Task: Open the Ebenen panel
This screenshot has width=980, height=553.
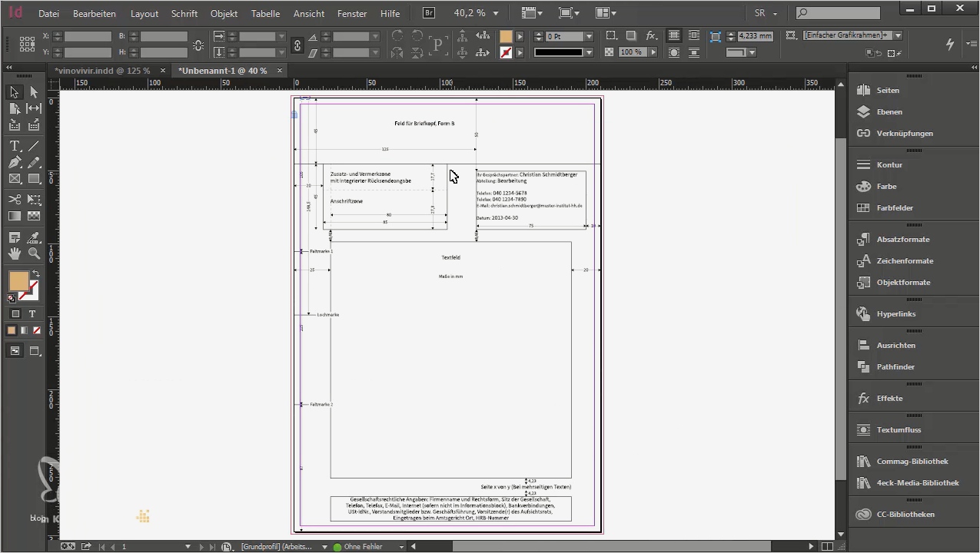Action: tap(889, 111)
